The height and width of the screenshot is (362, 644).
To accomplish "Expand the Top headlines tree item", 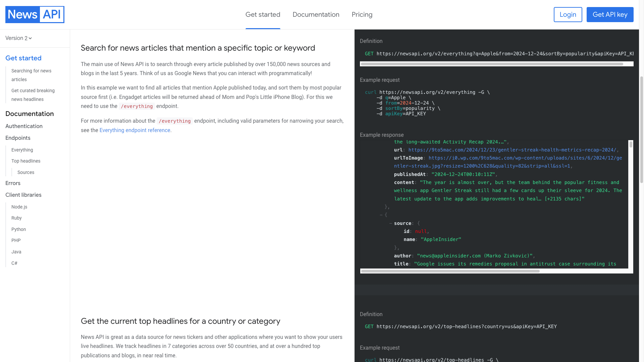I will pos(25,161).
